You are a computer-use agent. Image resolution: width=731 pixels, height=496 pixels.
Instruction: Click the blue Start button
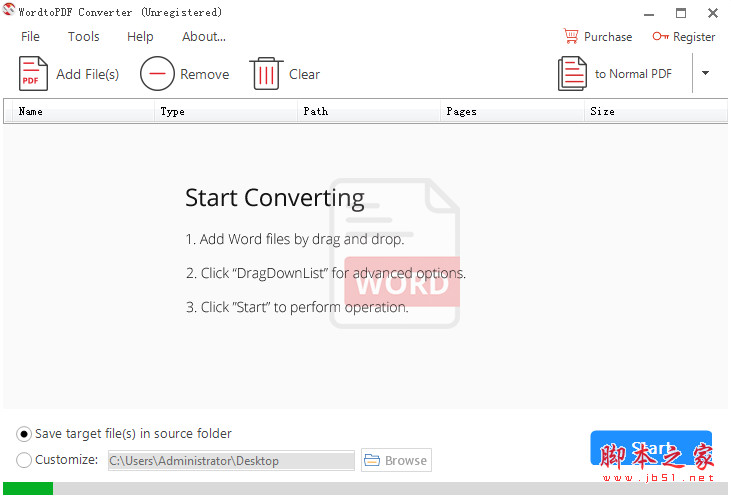(x=651, y=448)
